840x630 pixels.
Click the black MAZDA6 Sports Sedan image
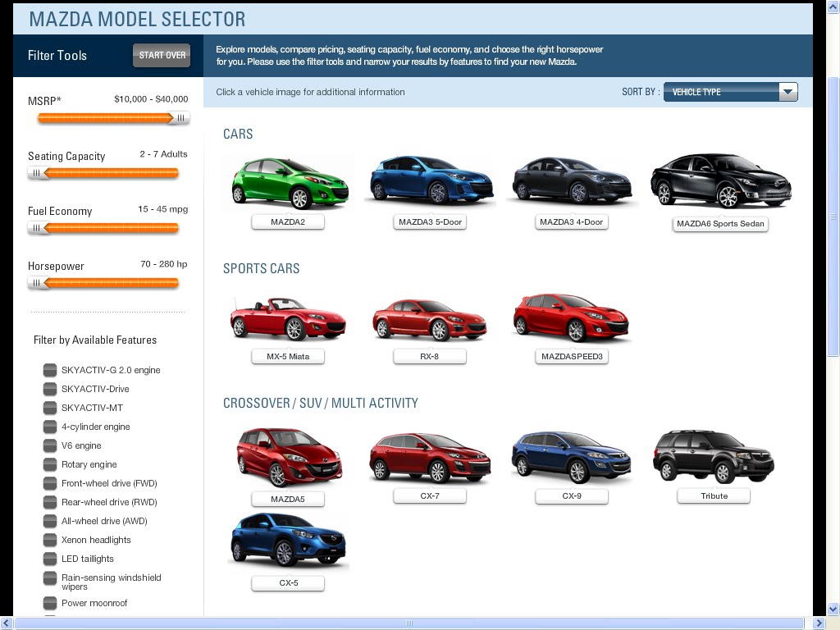coord(720,181)
